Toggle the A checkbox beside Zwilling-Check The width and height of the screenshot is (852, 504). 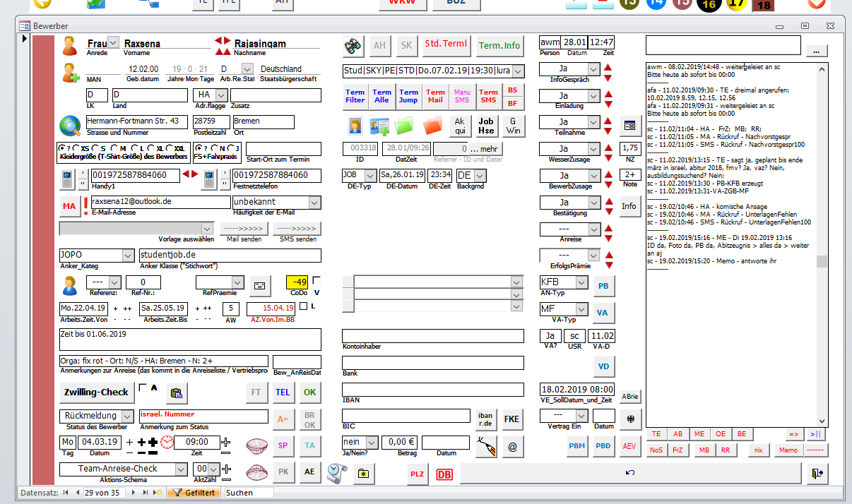point(143,387)
